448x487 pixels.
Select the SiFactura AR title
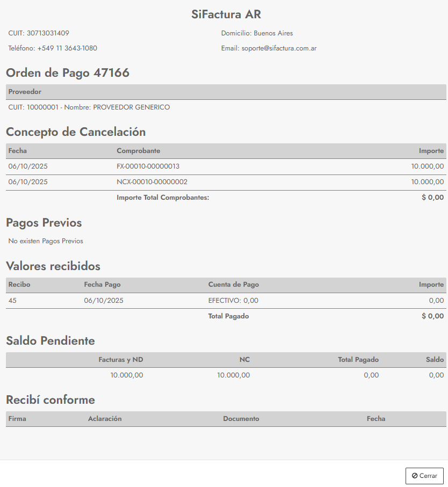(x=226, y=14)
